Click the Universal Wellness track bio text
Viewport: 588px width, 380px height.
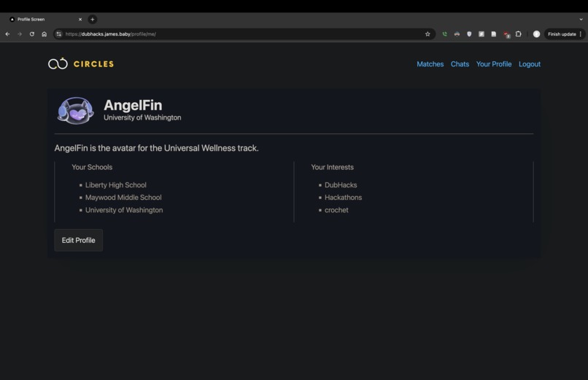[156, 148]
